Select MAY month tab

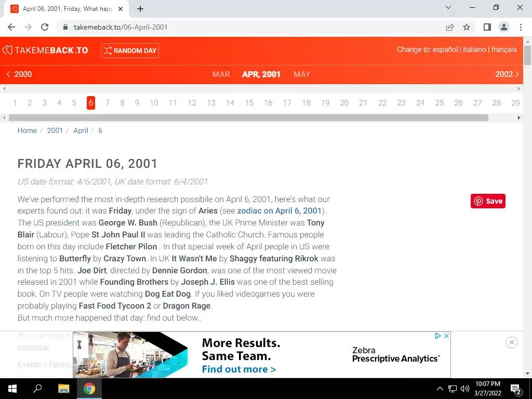pyautogui.click(x=302, y=74)
